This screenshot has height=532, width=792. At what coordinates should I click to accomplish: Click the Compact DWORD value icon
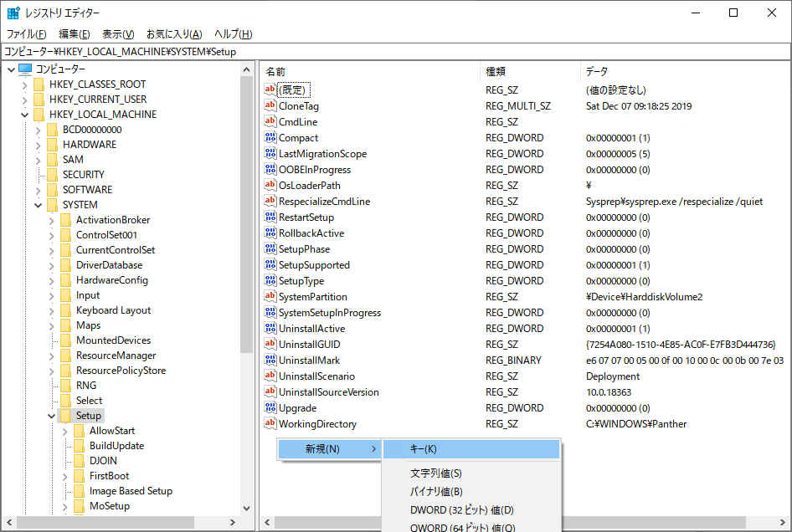click(270, 138)
